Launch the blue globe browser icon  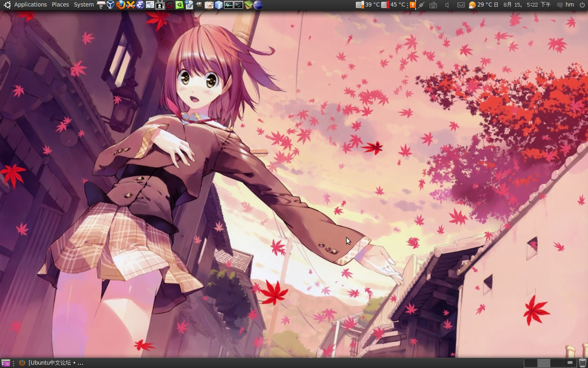click(258, 5)
